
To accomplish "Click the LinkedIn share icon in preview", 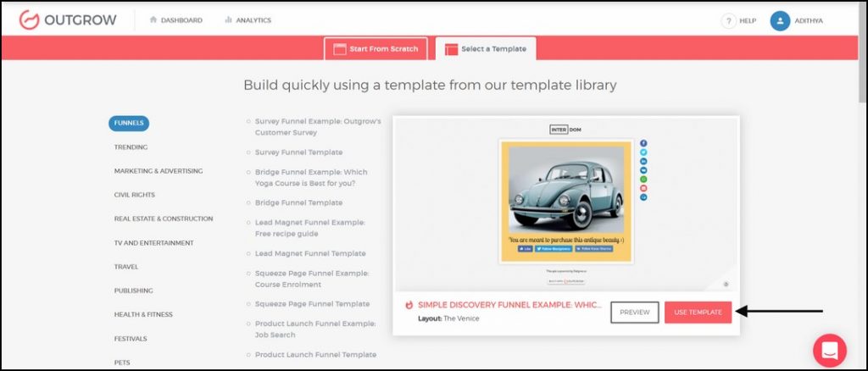I will pos(643,161).
